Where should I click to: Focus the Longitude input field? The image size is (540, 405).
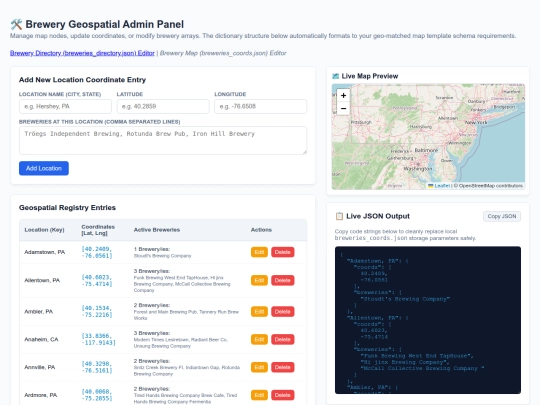pos(261,106)
